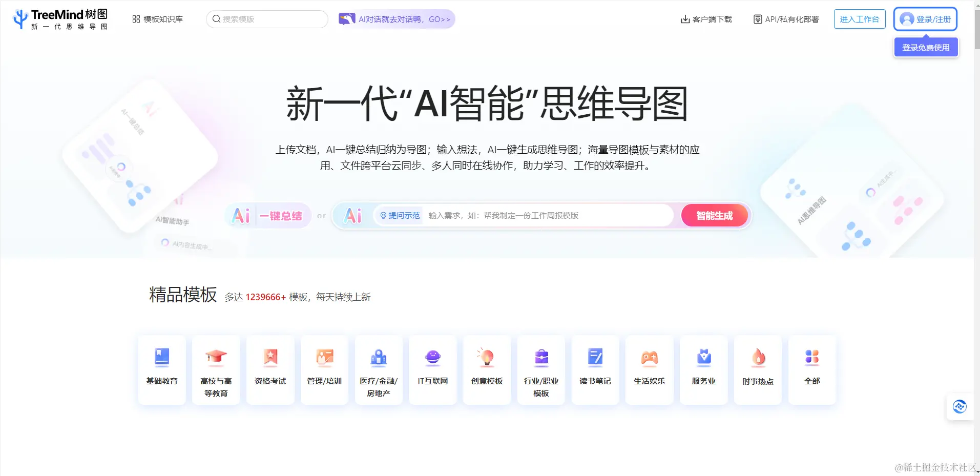The width and height of the screenshot is (980, 476).
Task: Click the 精品模板 heading
Action: 183,295
